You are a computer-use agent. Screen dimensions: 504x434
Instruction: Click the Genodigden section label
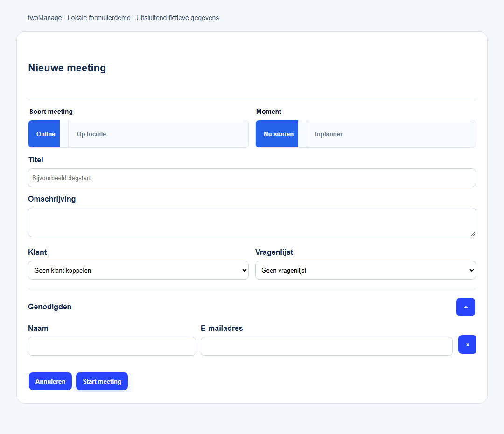[x=50, y=307]
